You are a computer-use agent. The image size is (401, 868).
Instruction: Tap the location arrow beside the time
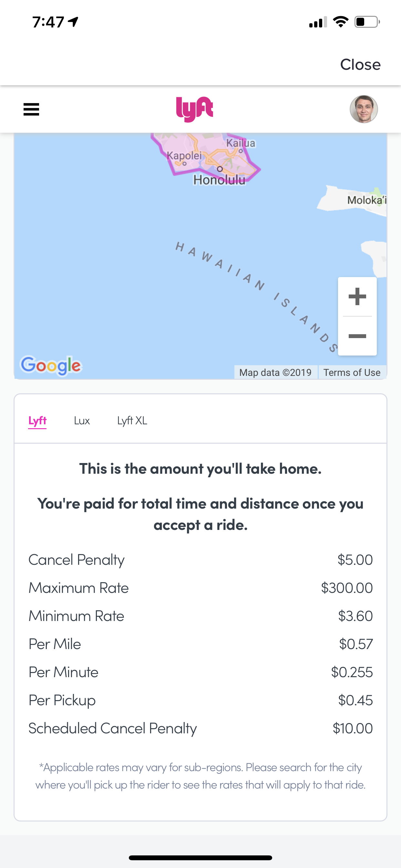[x=73, y=22]
